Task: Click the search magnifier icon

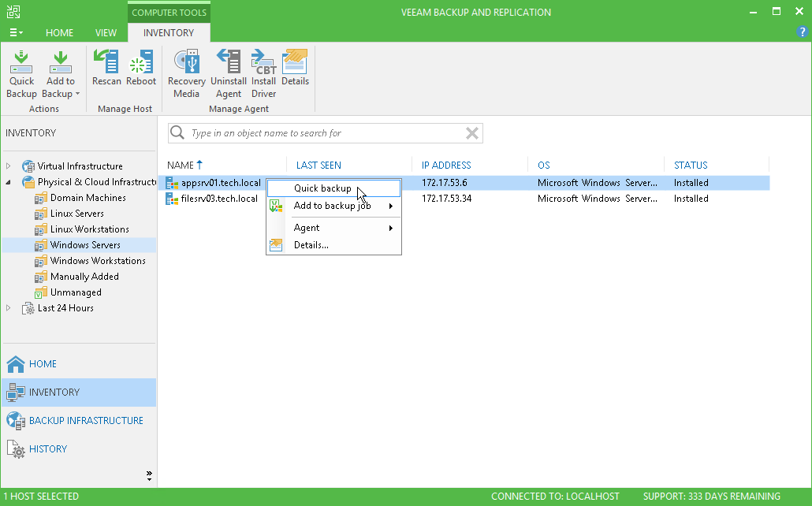Action: point(177,132)
